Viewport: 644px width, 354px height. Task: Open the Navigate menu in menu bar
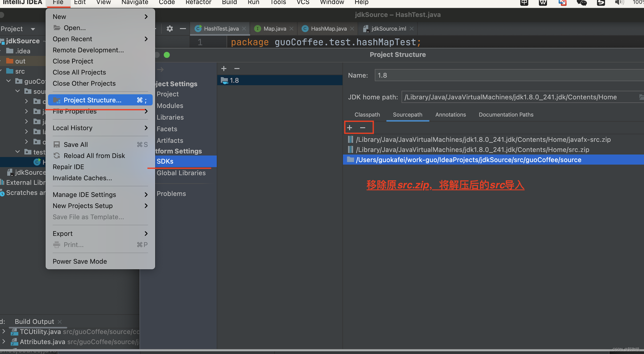135,3
